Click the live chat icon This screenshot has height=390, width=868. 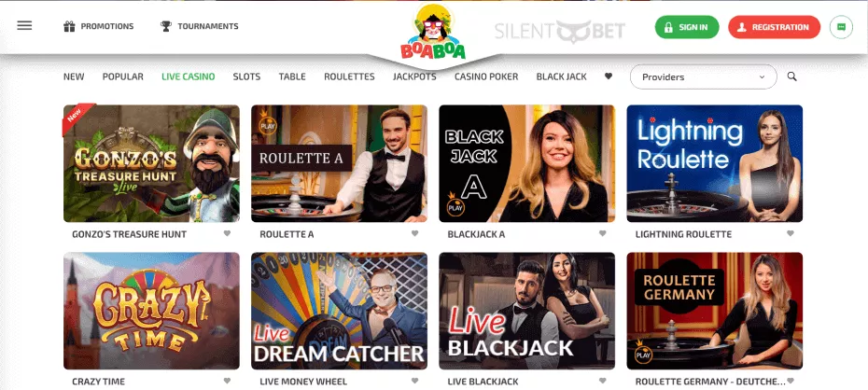click(x=841, y=27)
